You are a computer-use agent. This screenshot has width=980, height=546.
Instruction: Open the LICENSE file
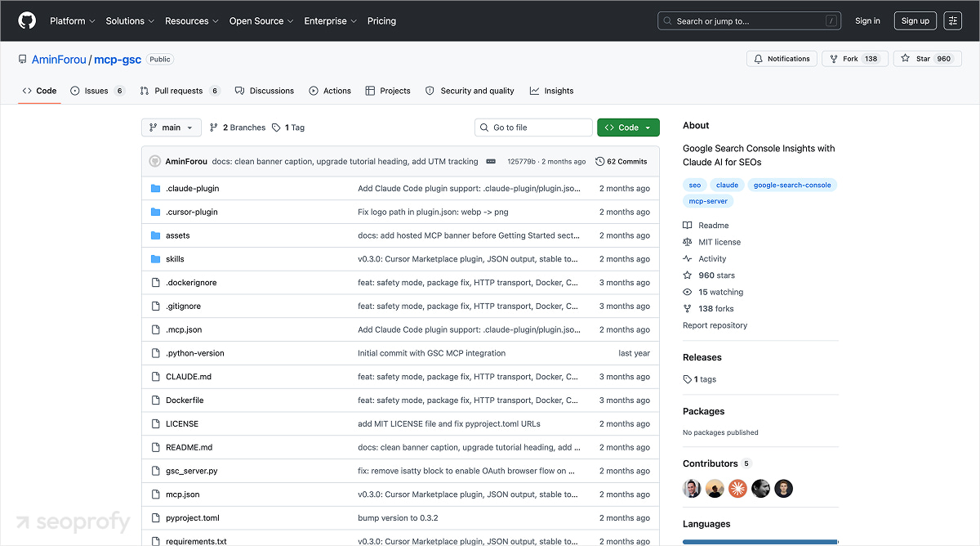coord(182,424)
